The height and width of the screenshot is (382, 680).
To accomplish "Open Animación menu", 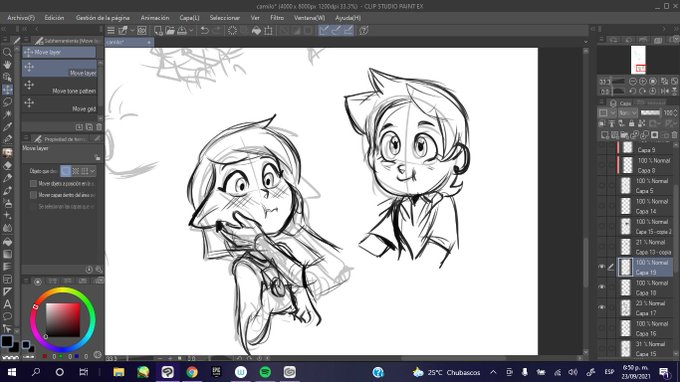I will click(155, 18).
